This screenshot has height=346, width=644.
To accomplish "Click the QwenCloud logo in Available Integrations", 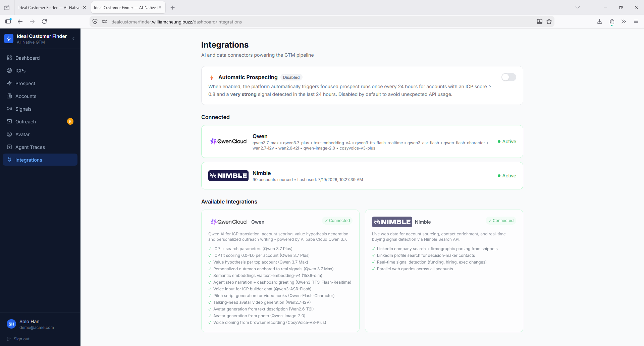I will pyautogui.click(x=228, y=222).
